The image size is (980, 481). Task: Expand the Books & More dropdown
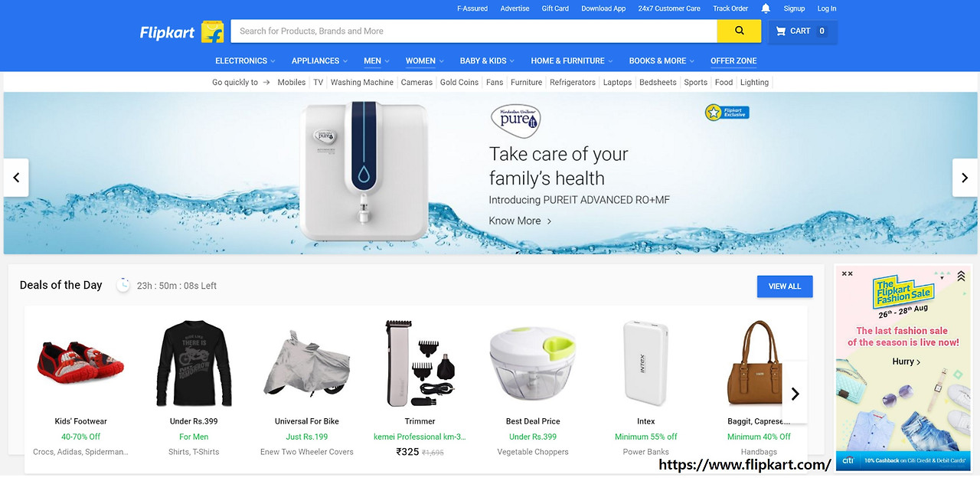661,61
